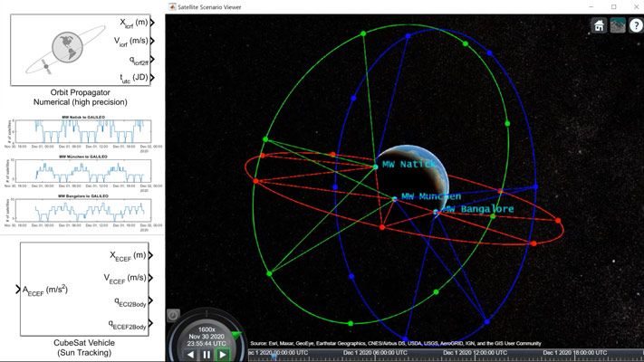Click the Satellite Scenario Viewer window icon
644x362 pixels.
coord(173,5)
